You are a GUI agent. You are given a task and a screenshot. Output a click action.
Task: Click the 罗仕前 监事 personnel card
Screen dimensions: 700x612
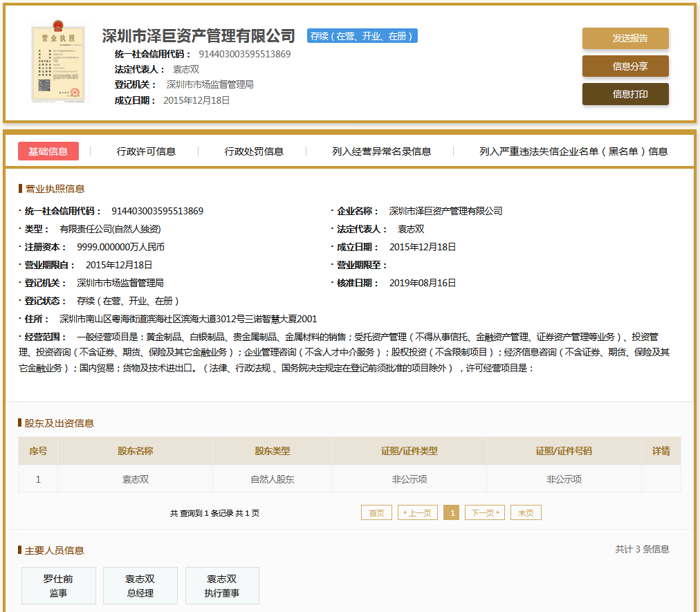[59, 586]
